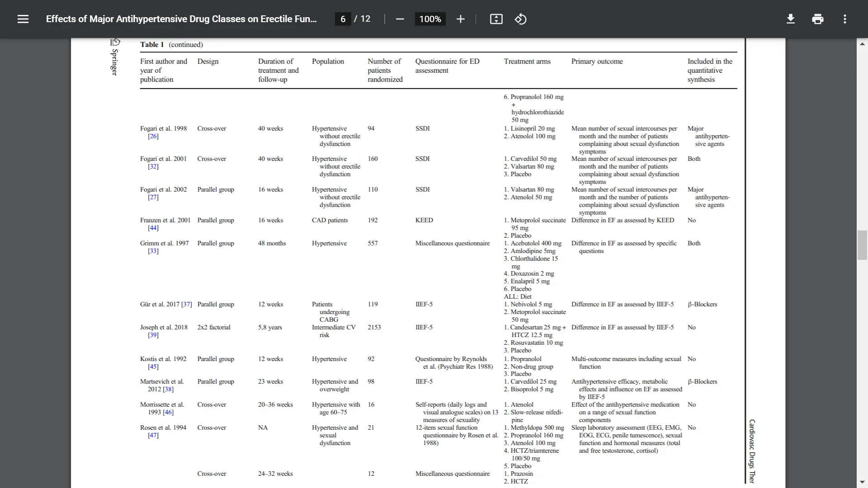Image resolution: width=868 pixels, height=488 pixels.
Task: Open reference link [39] for Joseph 2018
Action: [x=153, y=335]
